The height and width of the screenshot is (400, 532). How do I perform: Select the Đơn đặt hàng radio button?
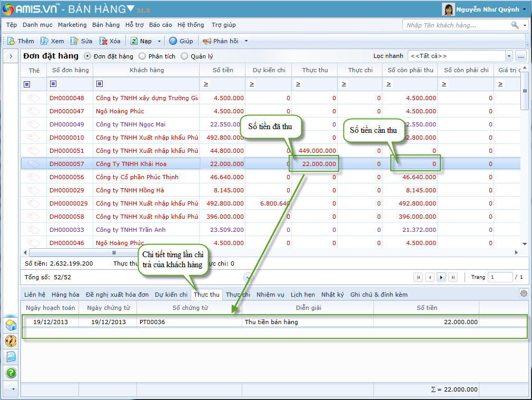click(87, 56)
